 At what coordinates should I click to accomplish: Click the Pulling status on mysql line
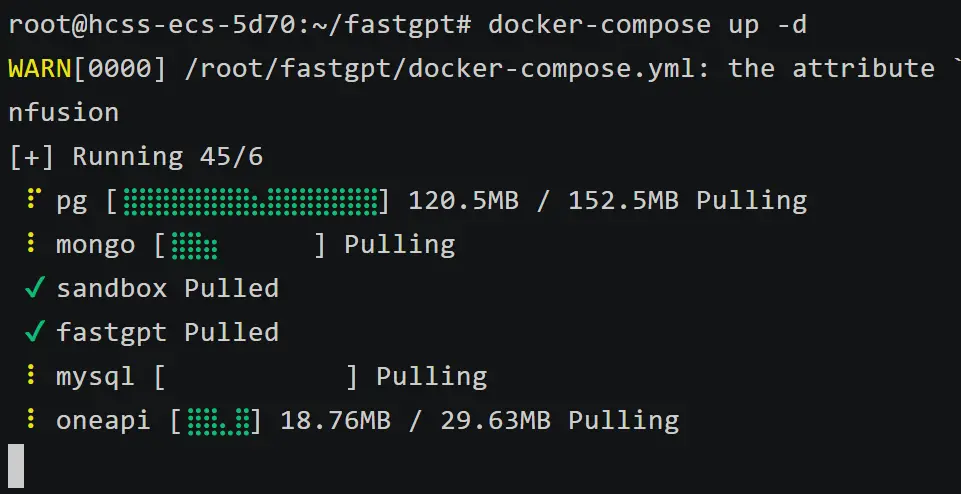431,377
